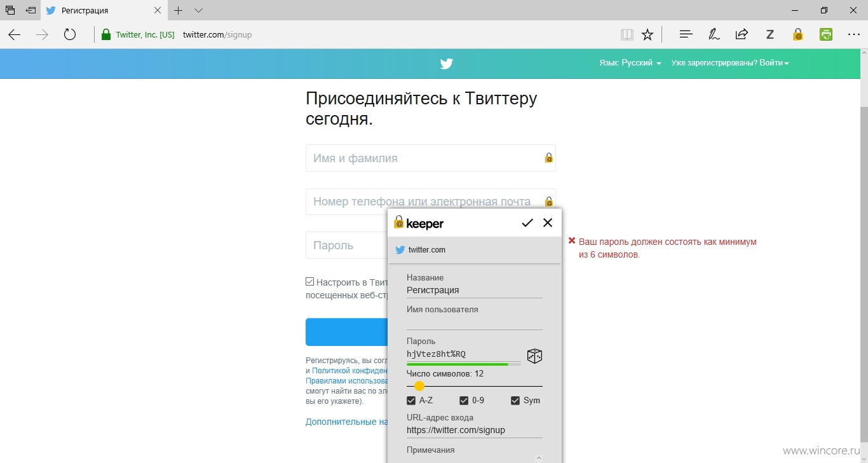The image size is (868, 463).
Task: Open Web Note pen icon
Action: (x=714, y=34)
